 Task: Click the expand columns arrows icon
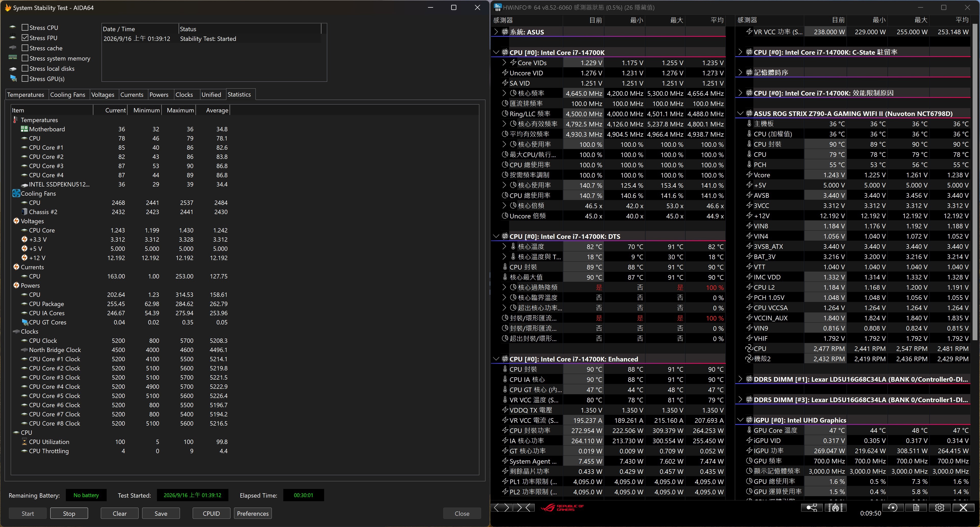tap(501, 508)
